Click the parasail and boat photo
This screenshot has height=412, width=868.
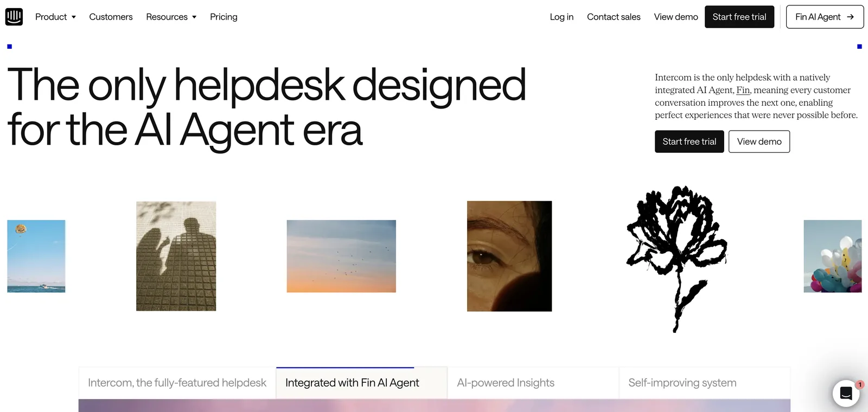[36, 256]
